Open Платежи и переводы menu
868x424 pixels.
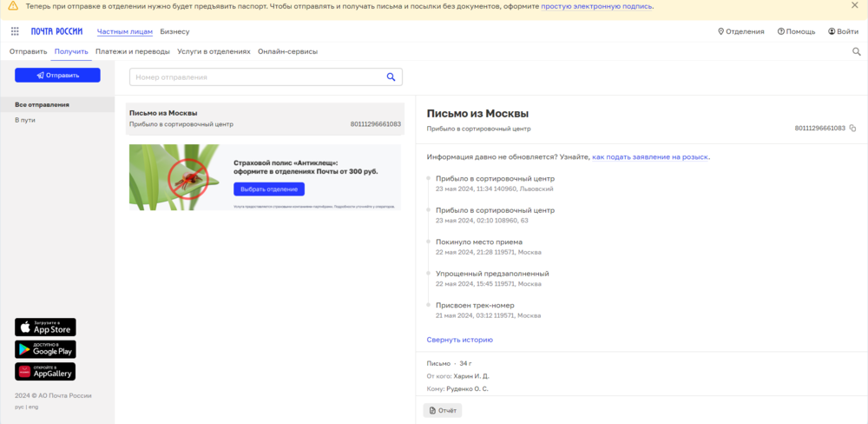point(133,51)
